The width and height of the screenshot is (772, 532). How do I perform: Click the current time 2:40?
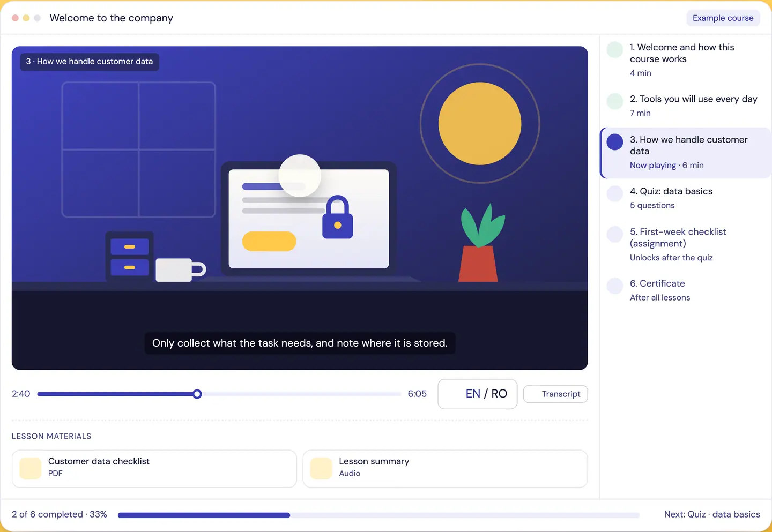click(21, 394)
